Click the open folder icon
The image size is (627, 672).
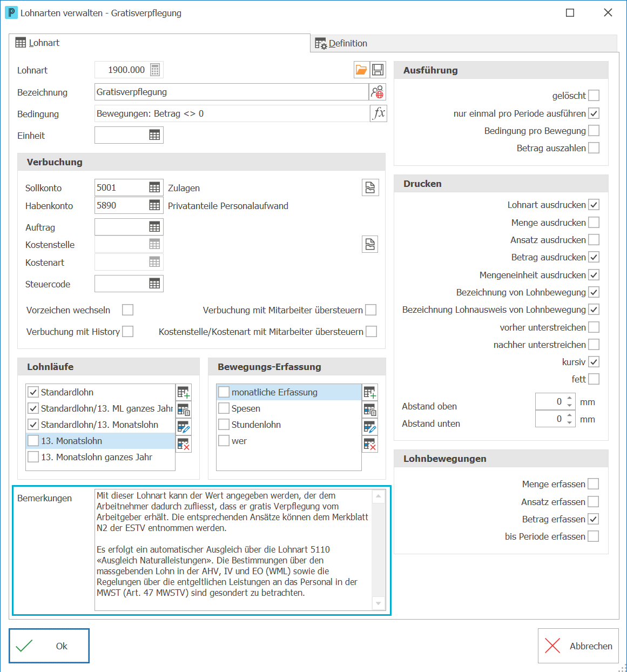tap(361, 70)
